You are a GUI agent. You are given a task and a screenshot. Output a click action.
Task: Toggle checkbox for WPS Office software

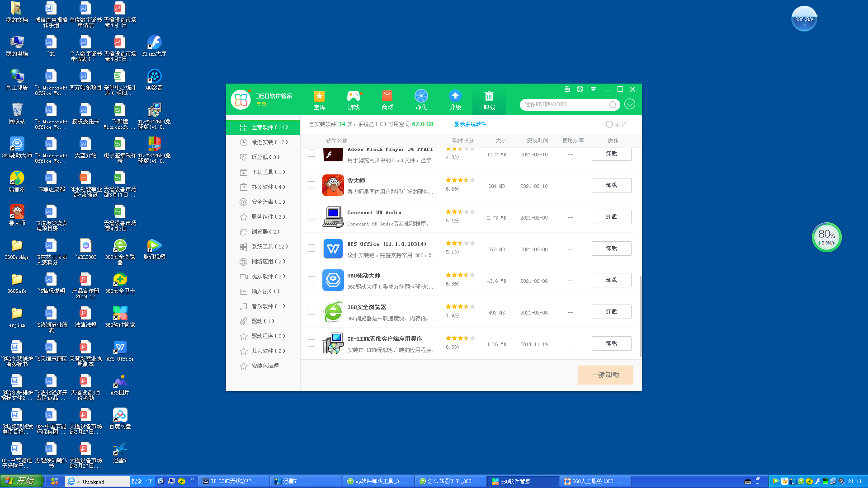pos(311,248)
